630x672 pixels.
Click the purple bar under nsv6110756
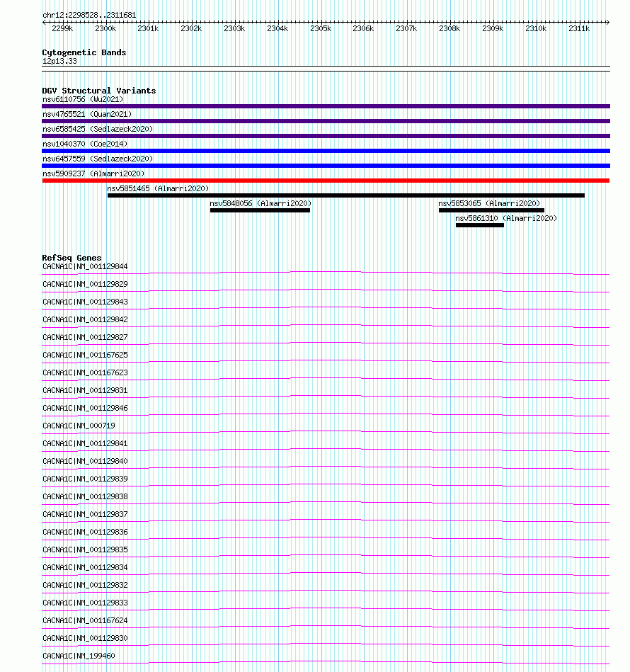coord(326,106)
